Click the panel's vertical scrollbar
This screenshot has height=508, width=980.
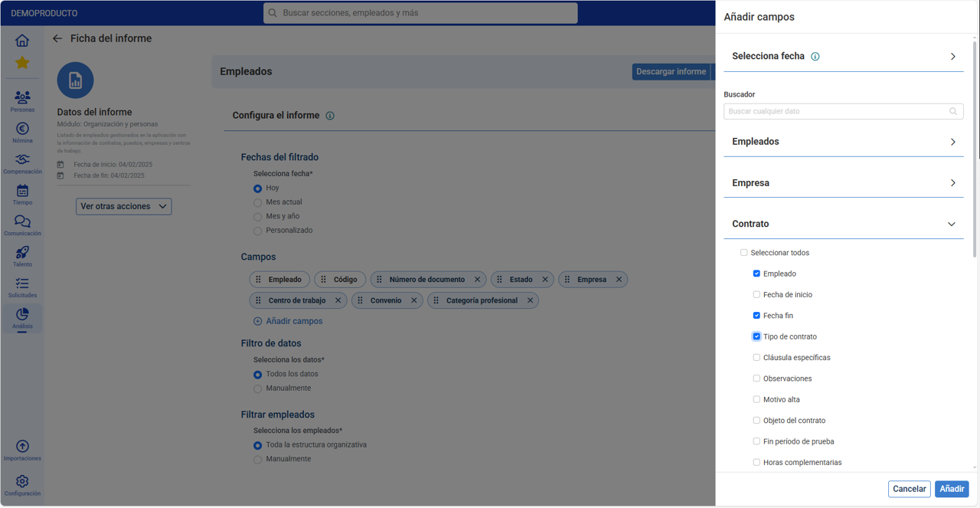[975, 149]
